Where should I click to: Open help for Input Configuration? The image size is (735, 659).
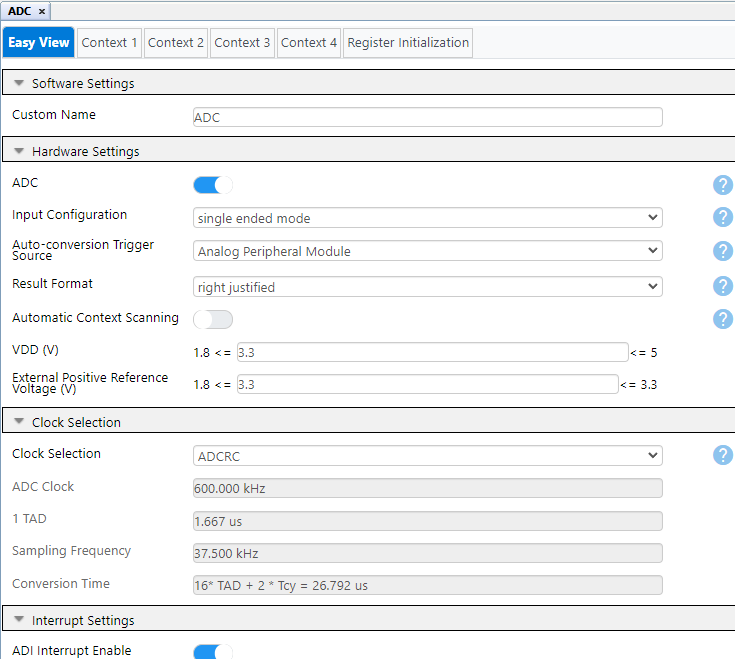pos(723,218)
